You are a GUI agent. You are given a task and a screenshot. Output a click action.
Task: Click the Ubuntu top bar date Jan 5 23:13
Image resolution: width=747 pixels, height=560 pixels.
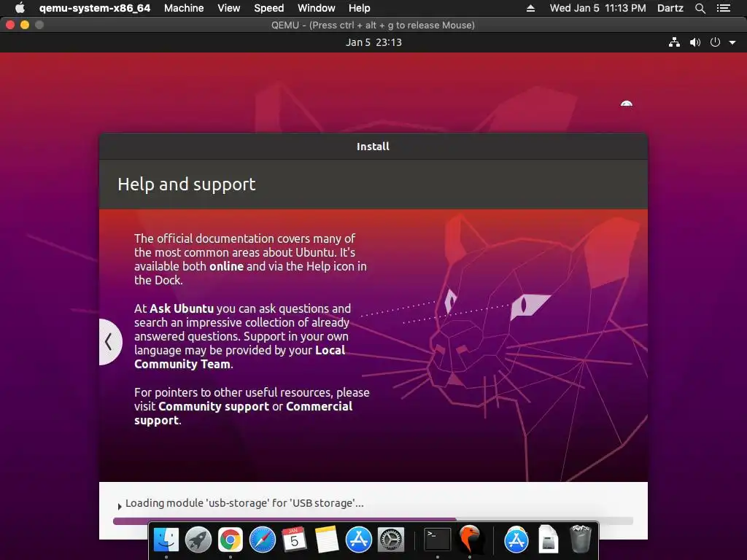tap(373, 42)
